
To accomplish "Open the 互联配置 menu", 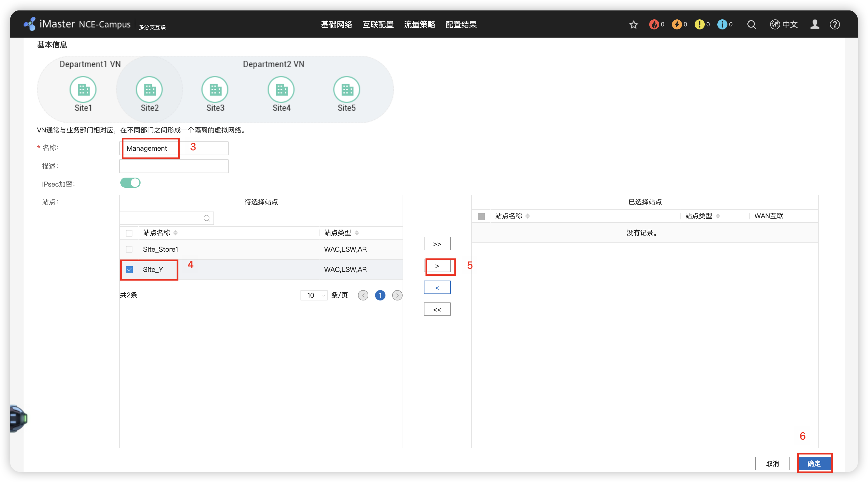I will pos(378,25).
